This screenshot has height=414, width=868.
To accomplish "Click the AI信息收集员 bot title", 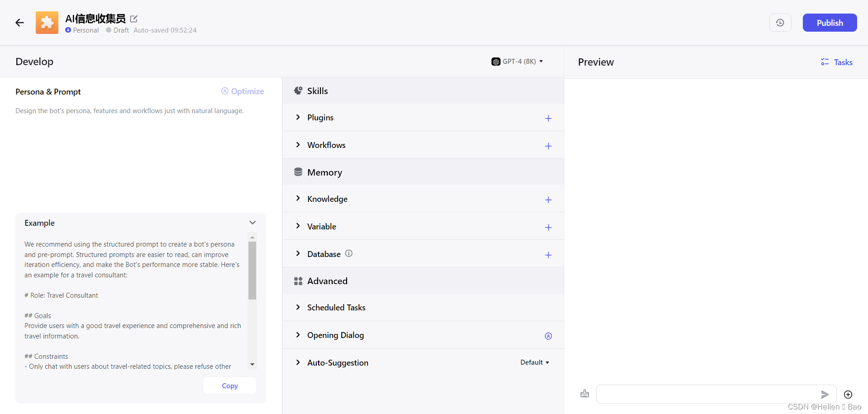I will click(95, 19).
